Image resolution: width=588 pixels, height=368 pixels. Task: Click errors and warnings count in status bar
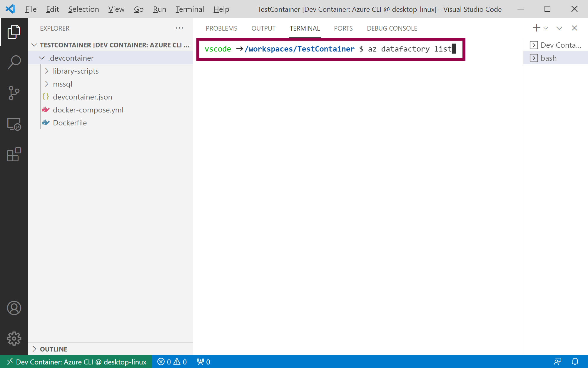(x=172, y=362)
